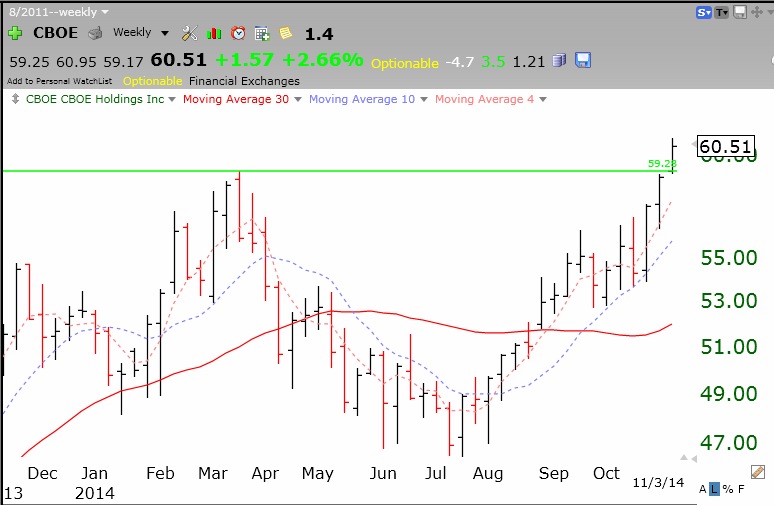Viewport: 774px width, 505px height.
Task: Click the CBOE ticker symbol
Action: click(x=55, y=33)
